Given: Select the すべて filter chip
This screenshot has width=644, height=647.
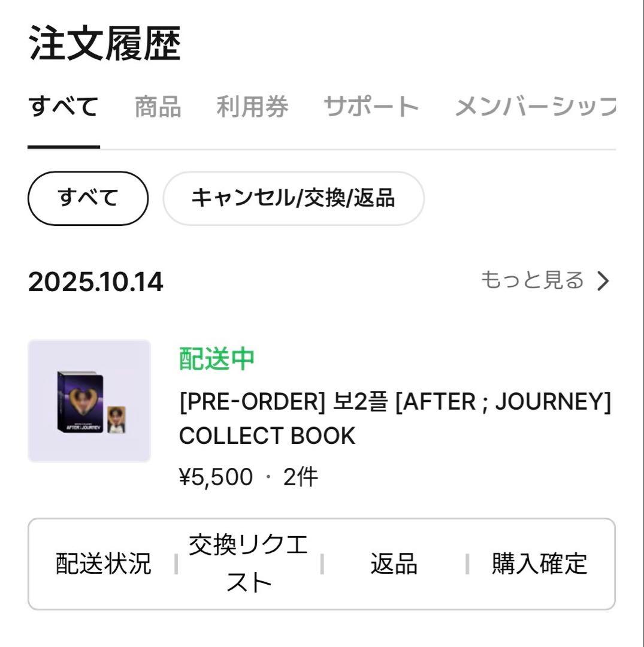Looking at the screenshot, I should pos(87,198).
